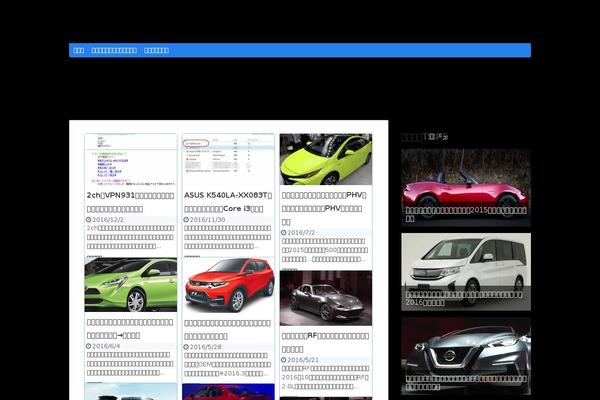Open the second item in blue navigation bar
Screen dimensions: 600x400
pos(114,50)
